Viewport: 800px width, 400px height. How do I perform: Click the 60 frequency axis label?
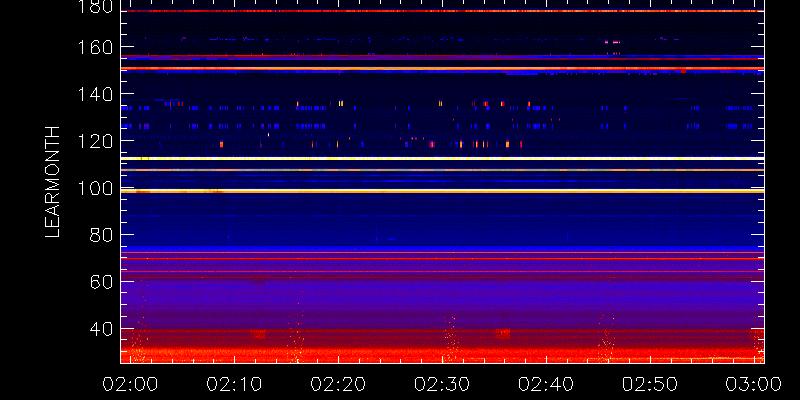tap(102, 282)
